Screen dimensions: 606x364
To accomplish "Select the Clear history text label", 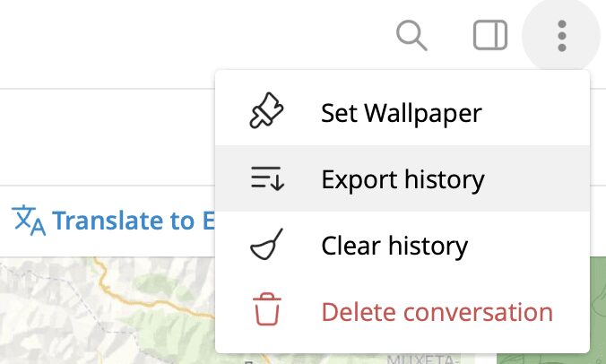I will (394, 246).
